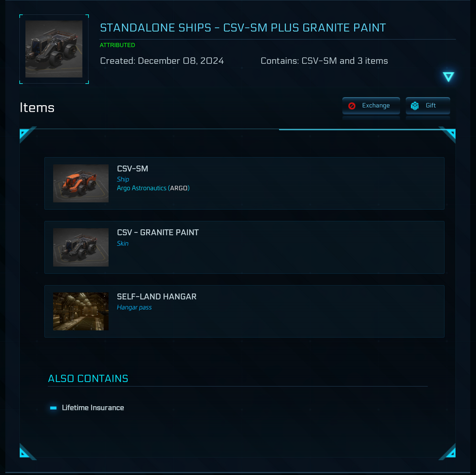
Task: Click the CSV - GRANITE PAINT skin thumbnail
Action: tap(80, 247)
